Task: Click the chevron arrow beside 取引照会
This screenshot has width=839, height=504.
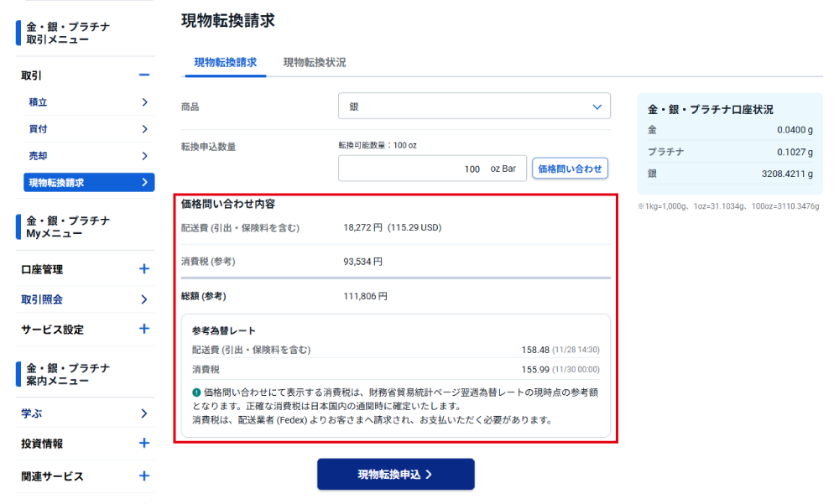Action: (x=144, y=299)
